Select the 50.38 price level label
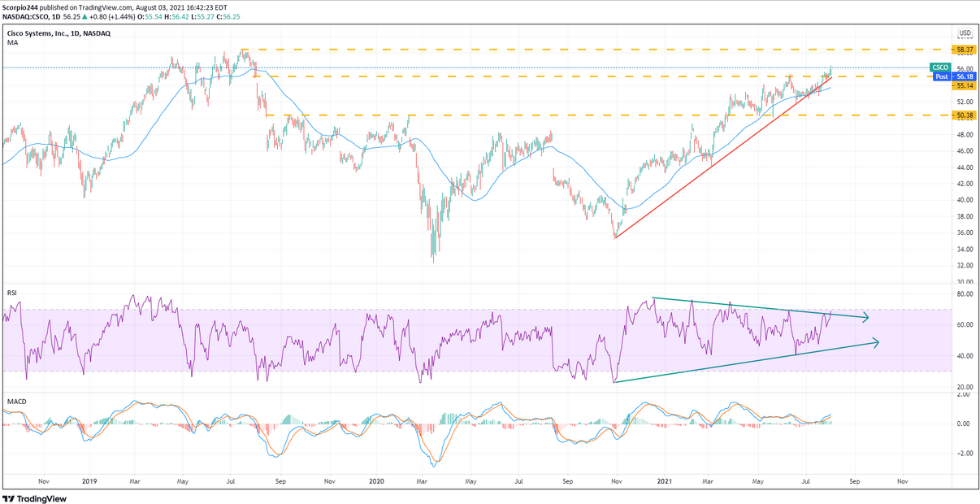The width and height of the screenshot is (980, 504). click(x=965, y=115)
